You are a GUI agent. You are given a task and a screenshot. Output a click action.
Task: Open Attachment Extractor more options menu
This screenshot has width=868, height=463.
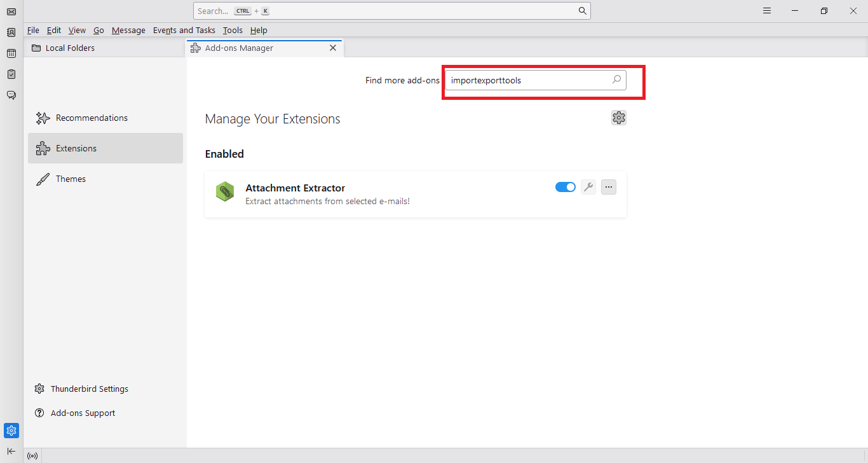click(x=609, y=187)
